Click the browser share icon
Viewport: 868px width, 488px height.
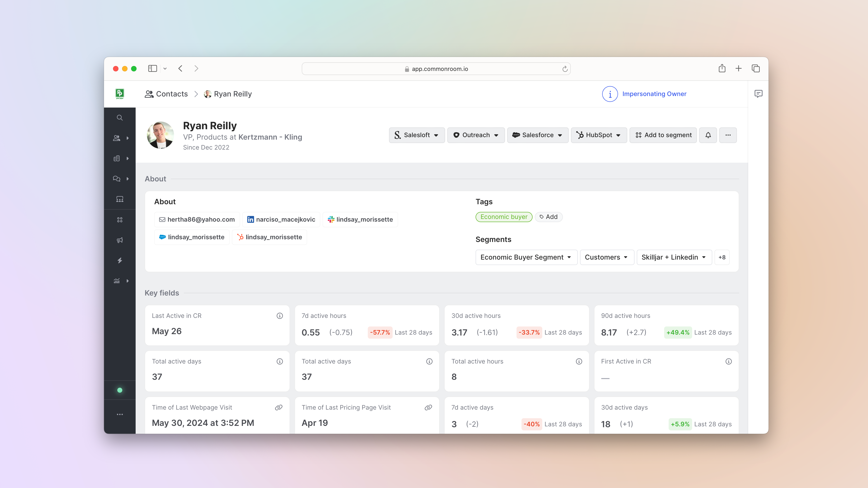point(722,69)
